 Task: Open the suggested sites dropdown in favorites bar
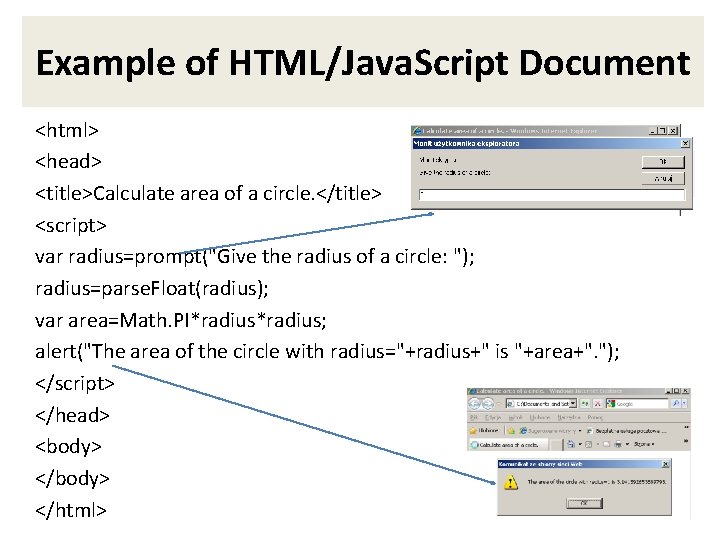(x=580, y=431)
